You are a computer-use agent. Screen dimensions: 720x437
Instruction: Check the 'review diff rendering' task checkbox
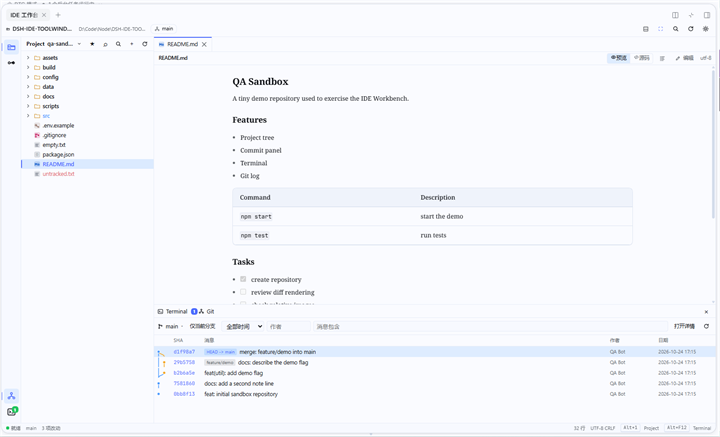click(243, 292)
